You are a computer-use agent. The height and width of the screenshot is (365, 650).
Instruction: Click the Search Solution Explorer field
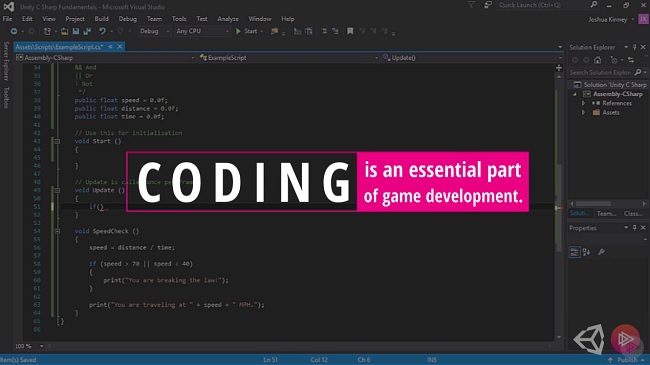tap(601, 73)
